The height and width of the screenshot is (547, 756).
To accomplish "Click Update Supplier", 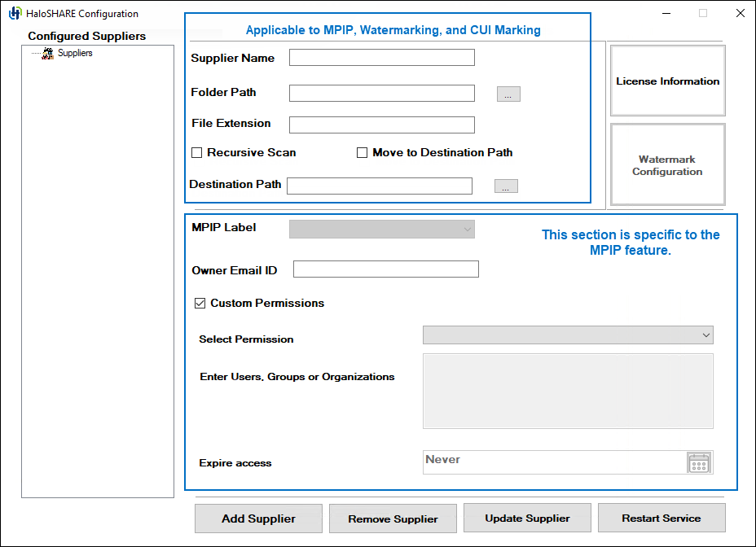I will click(527, 519).
